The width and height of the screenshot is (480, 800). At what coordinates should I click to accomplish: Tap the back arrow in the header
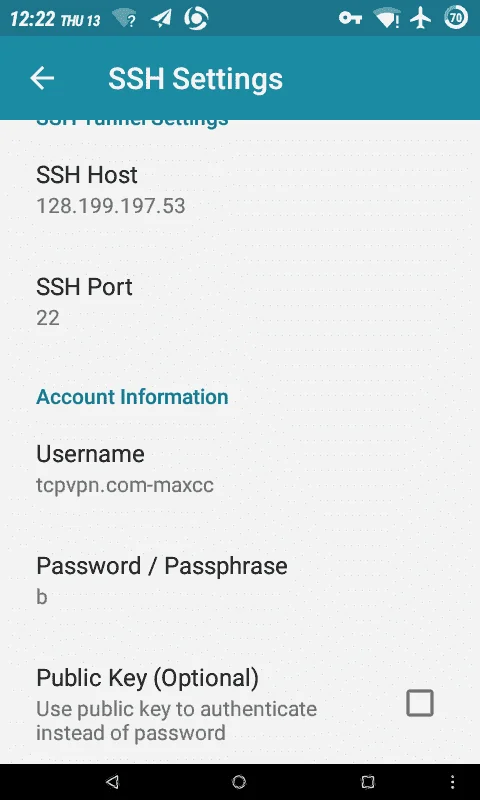(x=42, y=78)
